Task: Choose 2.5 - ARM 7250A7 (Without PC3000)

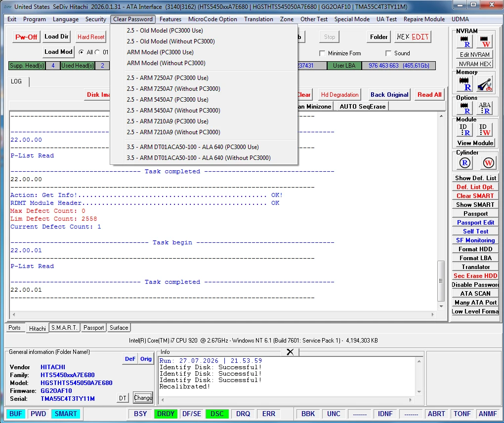Action: pyautogui.click(x=204, y=89)
